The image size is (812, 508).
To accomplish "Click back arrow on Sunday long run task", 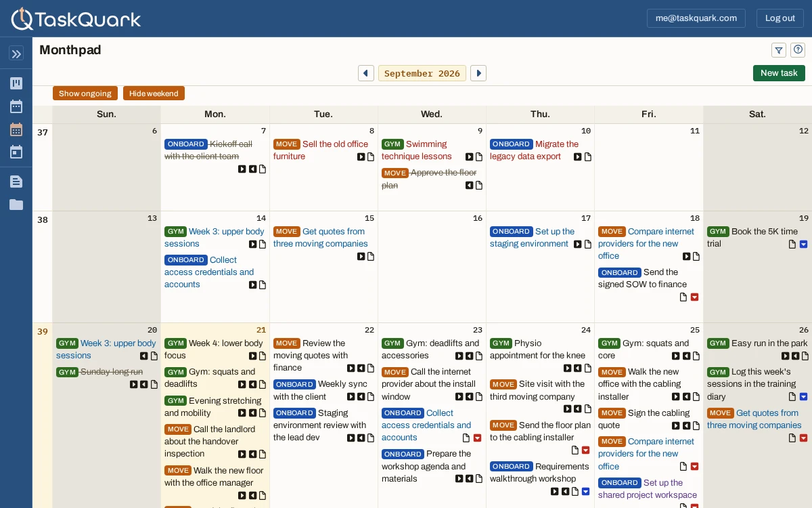I will pos(144,385).
